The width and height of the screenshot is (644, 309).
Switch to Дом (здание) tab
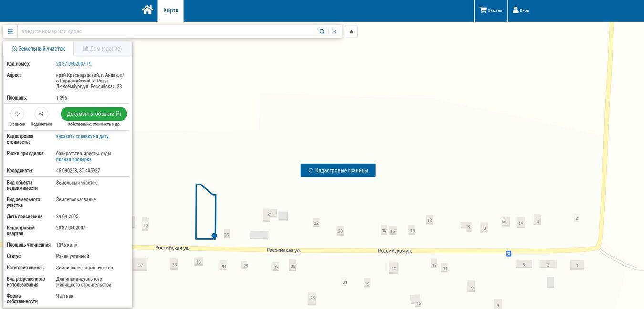[103, 49]
